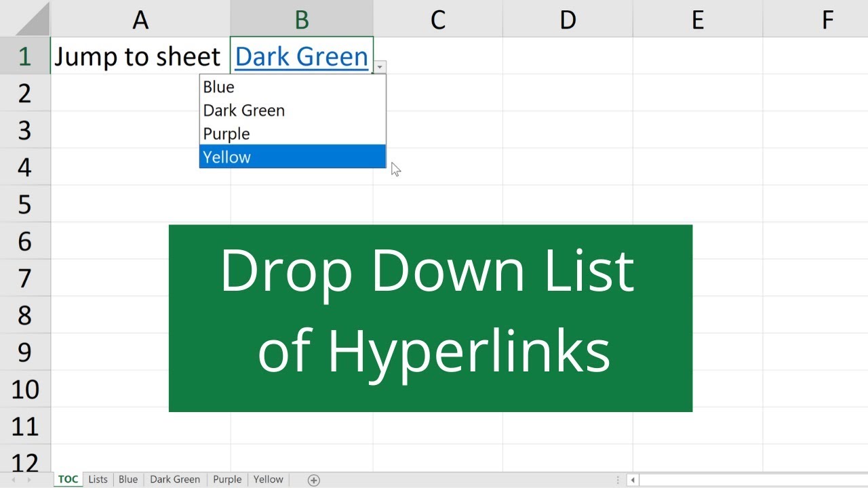Follow the Dark Green hyperlink in B1
This screenshot has width=868, height=488.
click(301, 56)
